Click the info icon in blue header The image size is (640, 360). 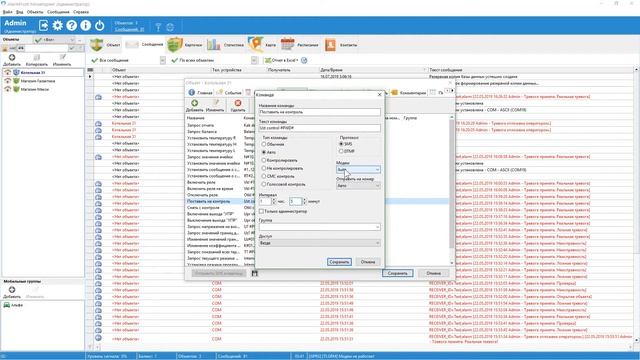pyautogui.click(x=85, y=25)
